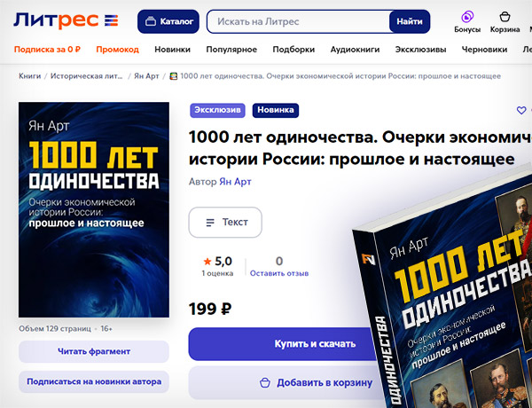Add book to favorites with heart icon
Screen dimensions: 532x408
click(x=521, y=110)
